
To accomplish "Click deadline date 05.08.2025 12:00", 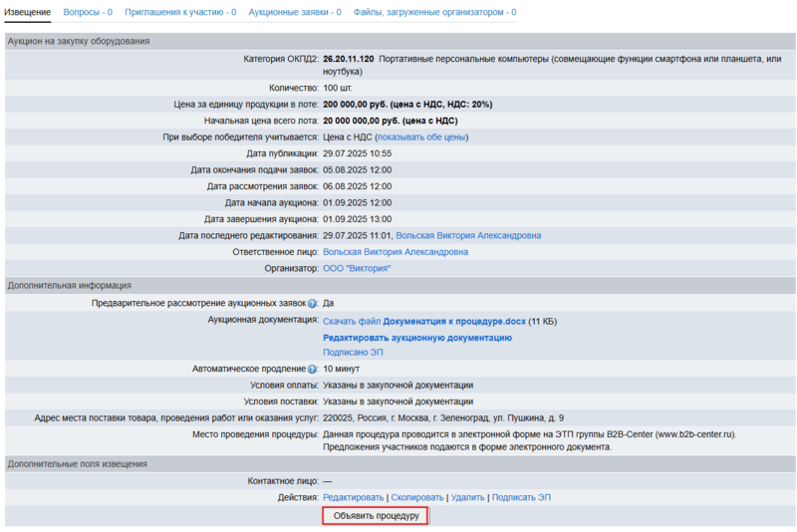I will [358, 169].
